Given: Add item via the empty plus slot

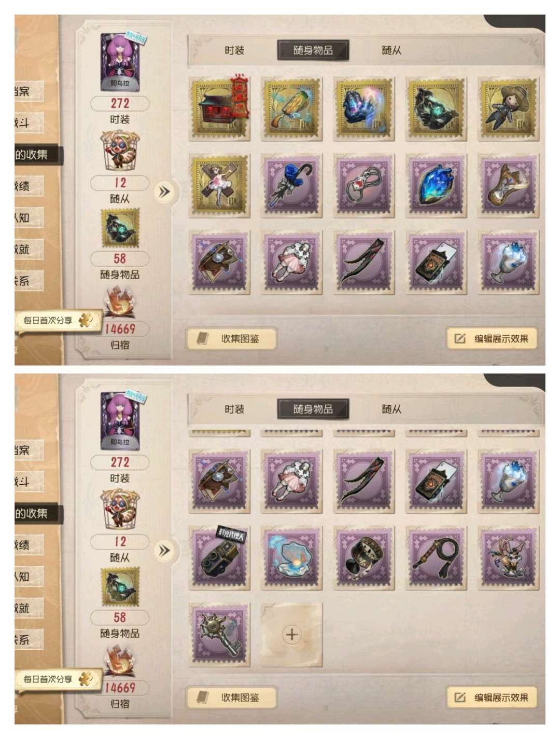Looking at the screenshot, I should 292,634.
